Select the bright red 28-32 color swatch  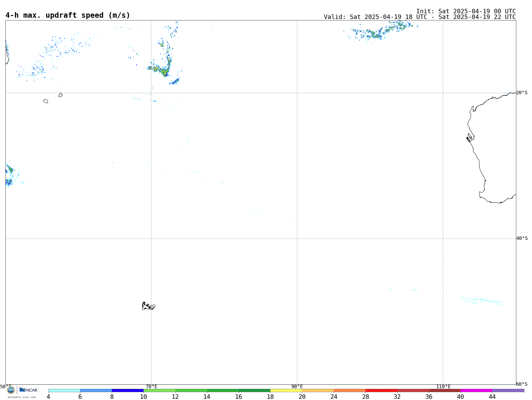click(x=381, y=390)
